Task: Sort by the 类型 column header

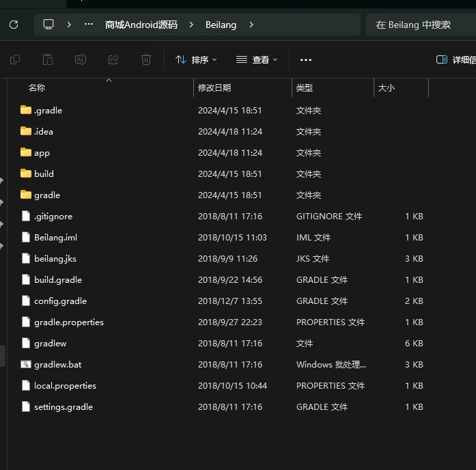Action: tap(305, 88)
